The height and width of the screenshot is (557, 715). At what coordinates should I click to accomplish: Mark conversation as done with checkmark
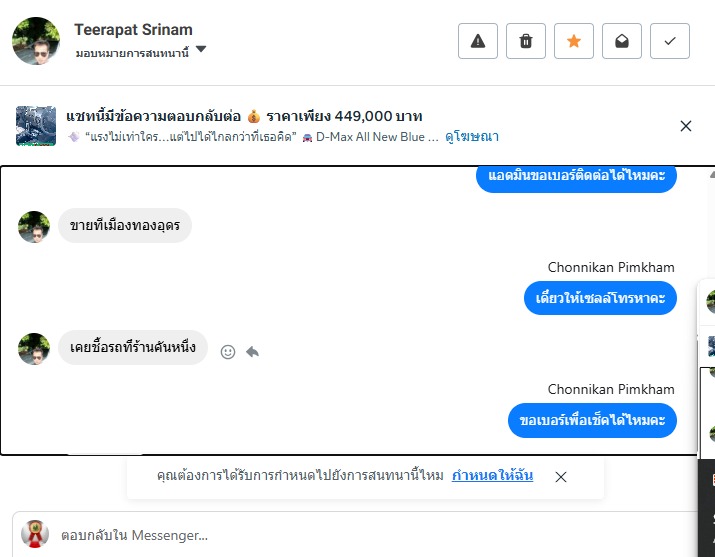670,41
